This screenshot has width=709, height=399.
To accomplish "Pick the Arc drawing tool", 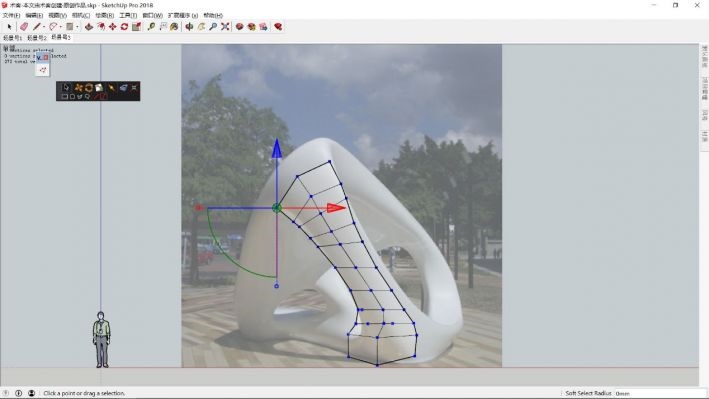I will (x=53, y=27).
